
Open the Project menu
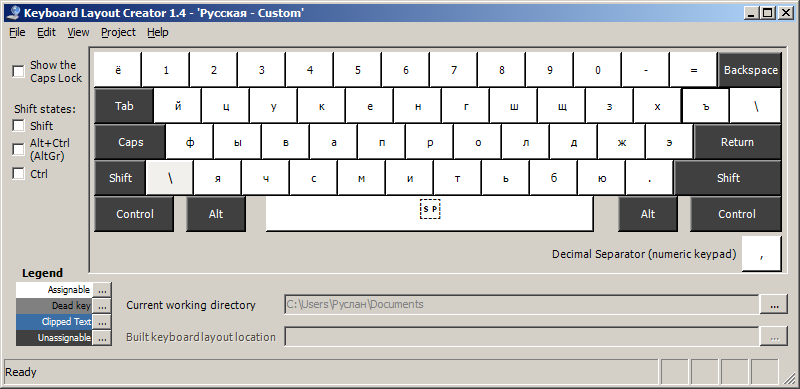click(118, 32)
